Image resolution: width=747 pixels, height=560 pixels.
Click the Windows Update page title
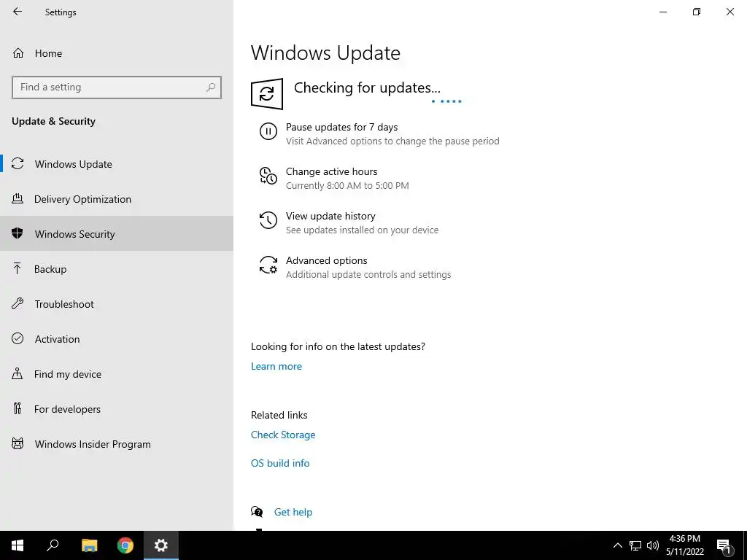pyautogui.click(x=325, y=52)
